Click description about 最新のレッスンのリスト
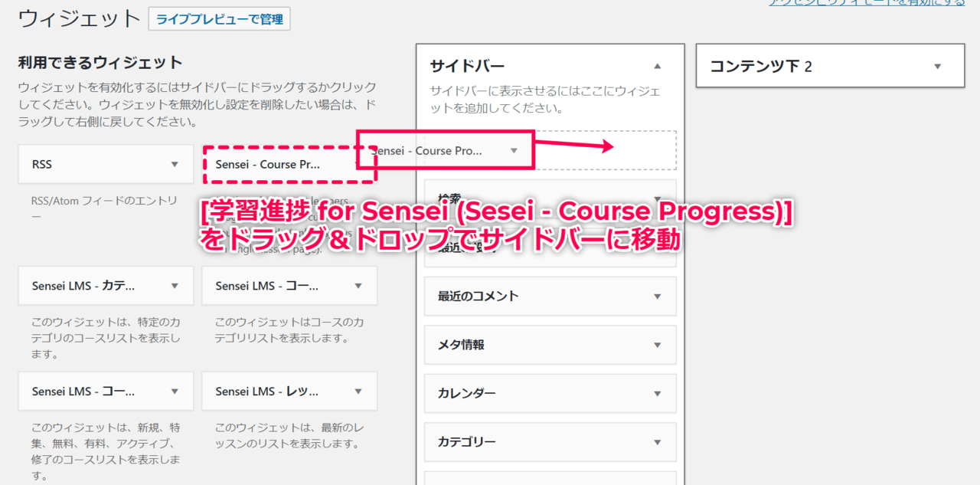The height and width of the screenshot is (485, 980). coord(289,436)
